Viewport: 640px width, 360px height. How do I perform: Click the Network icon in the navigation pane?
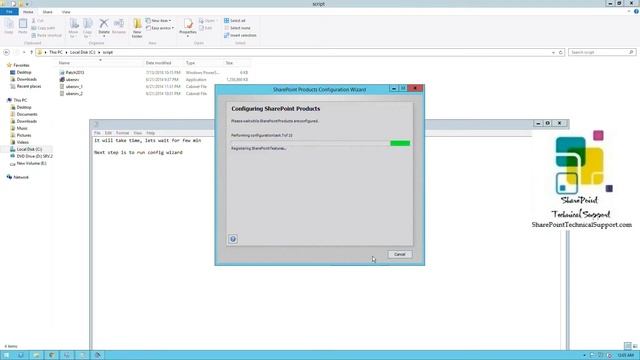coord(9,177)
